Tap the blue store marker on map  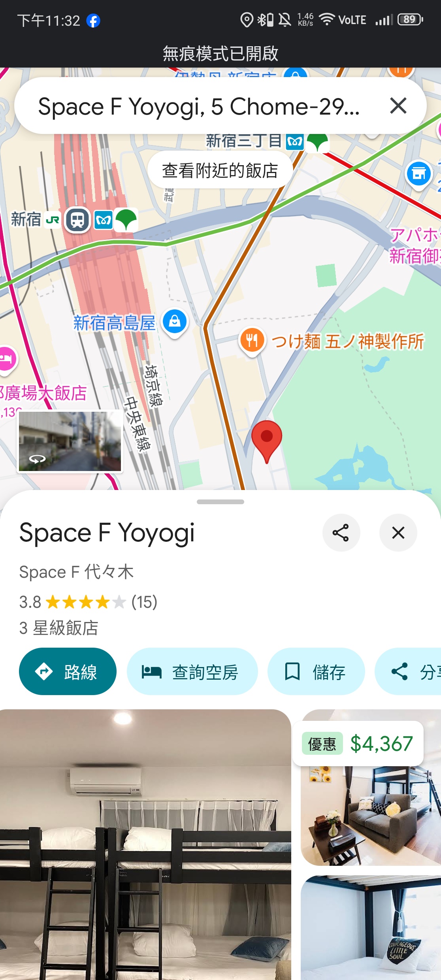point(419,174)
